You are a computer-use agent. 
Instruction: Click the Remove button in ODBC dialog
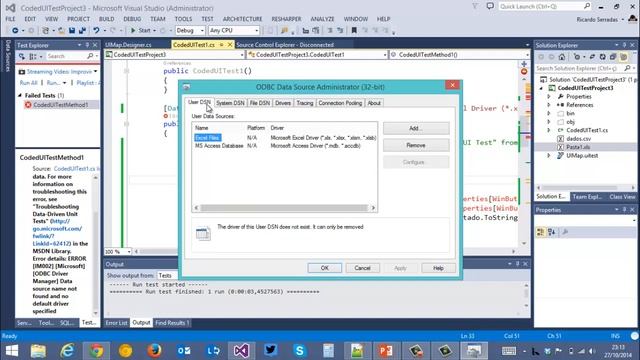[x=416, y=145]
